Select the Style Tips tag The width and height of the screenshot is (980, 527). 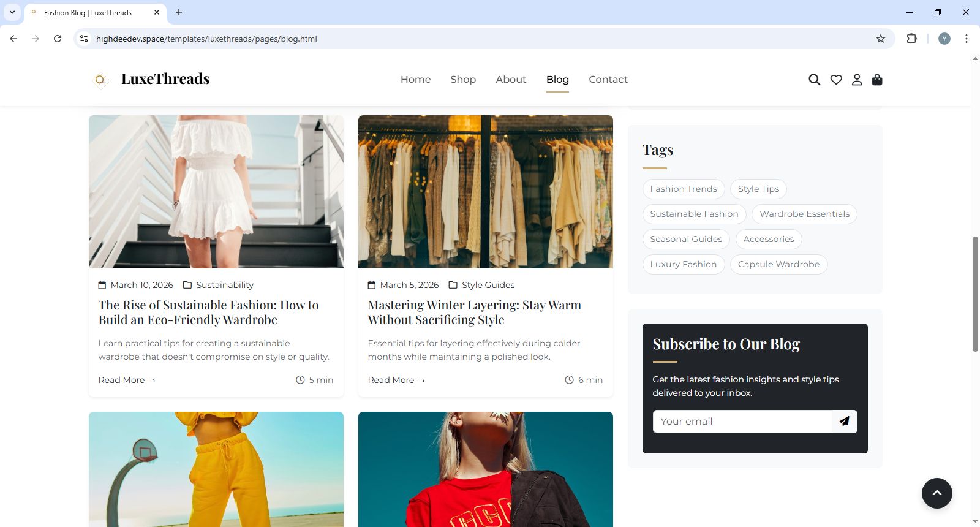point(758,189)
